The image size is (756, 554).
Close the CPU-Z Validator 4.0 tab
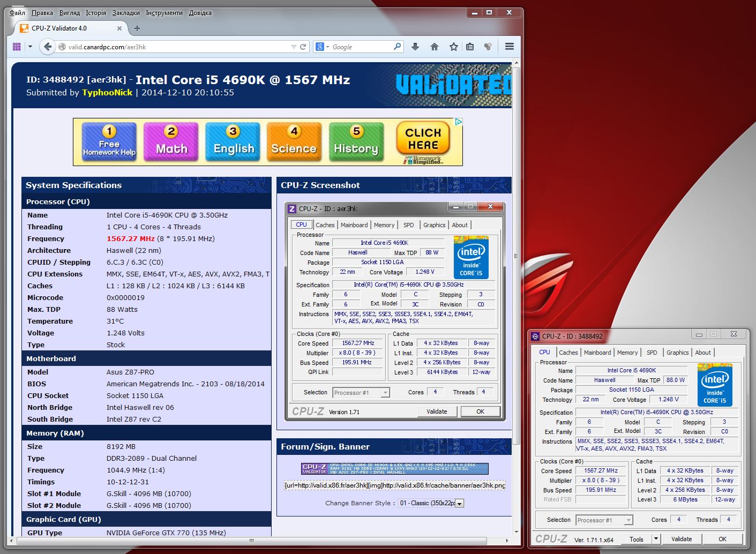(x=119, y=28)
